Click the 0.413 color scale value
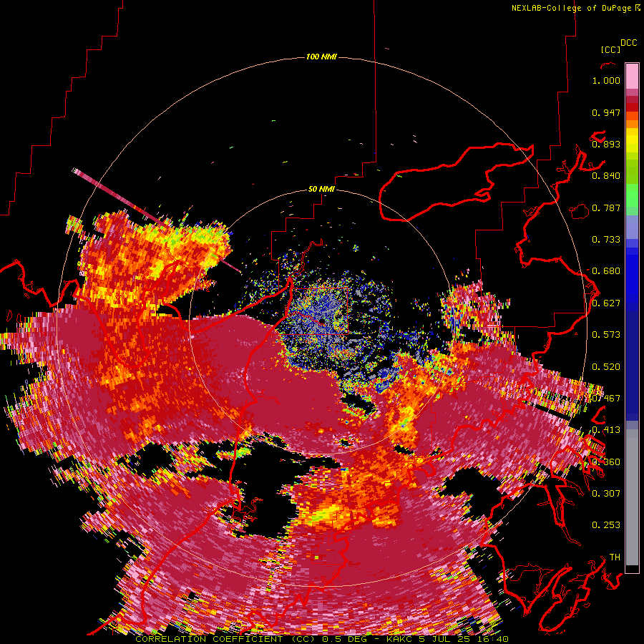644x644 pixels. (x=606, y=430)
